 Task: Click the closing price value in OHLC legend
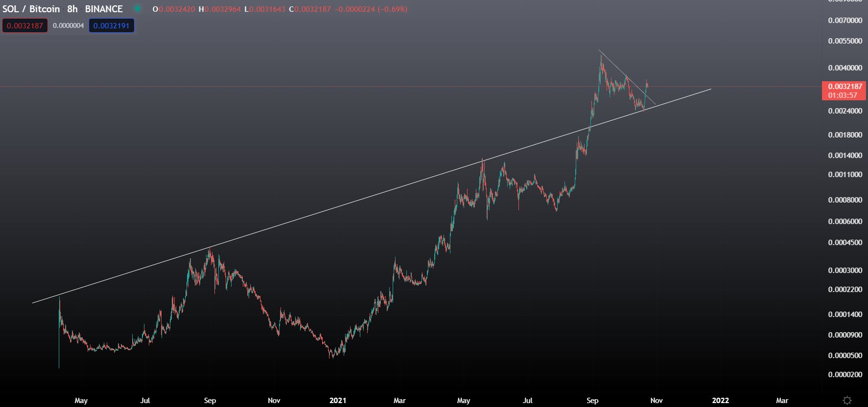click(x=312, y=9)
